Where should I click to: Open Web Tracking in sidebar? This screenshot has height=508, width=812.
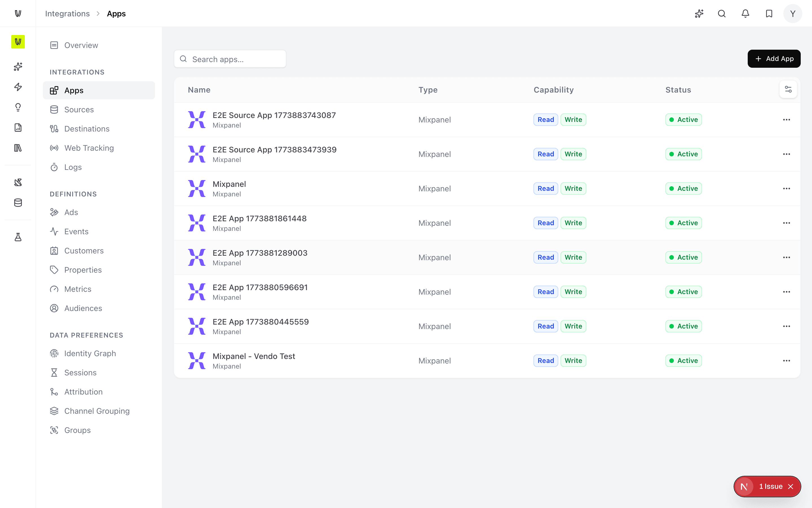tap(99, 148)
